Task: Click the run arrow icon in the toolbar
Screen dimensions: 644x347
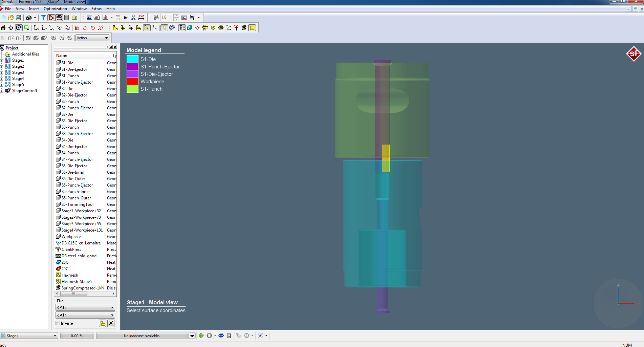Action: pos(126,18)
